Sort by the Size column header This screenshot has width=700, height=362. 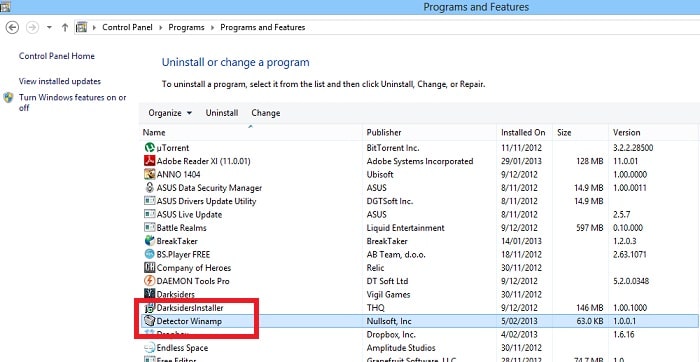580,133
